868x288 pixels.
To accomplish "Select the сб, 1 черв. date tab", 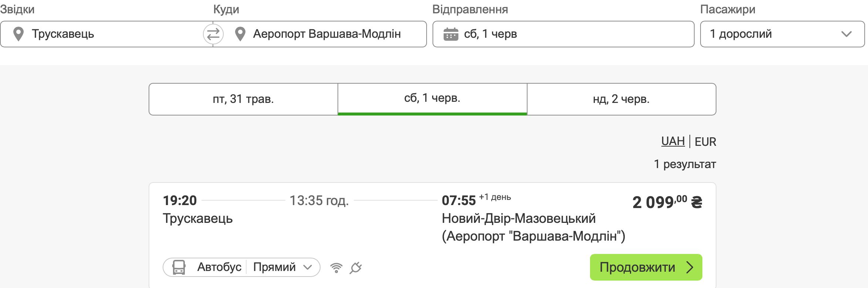I will click(x=432, y=99).
